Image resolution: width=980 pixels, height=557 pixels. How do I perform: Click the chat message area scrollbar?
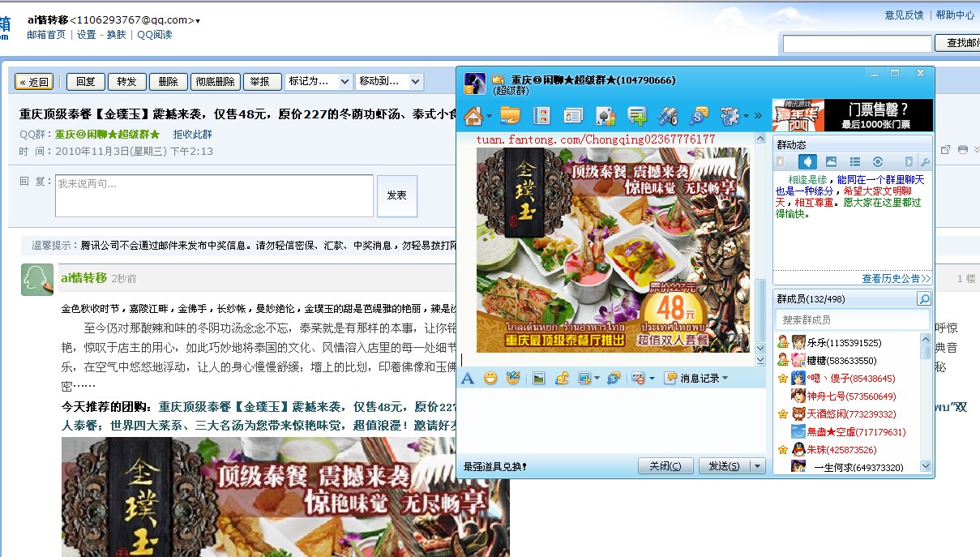click(760, 246)
